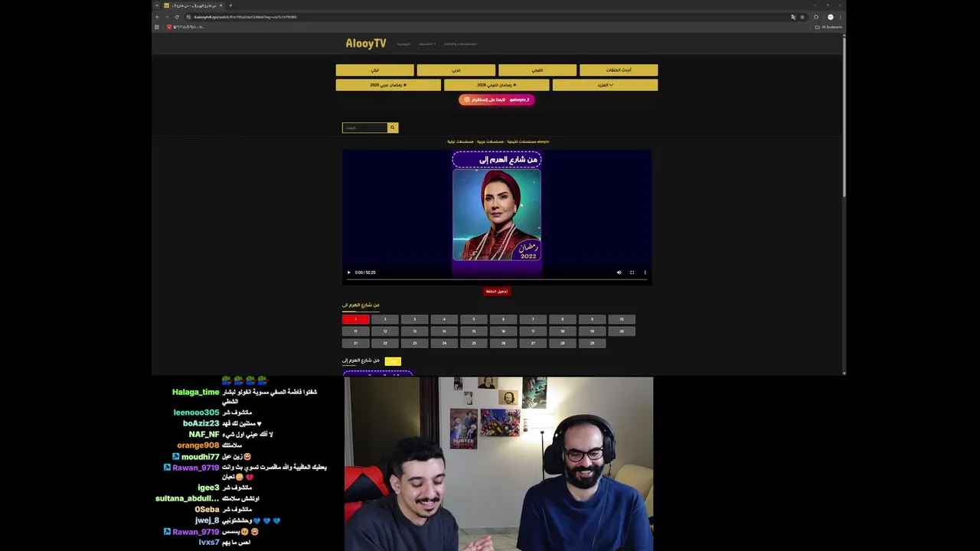Open the red bookmark in bookmarks bar
The width and height of the screenshot is (980, 551).
pyautogui.click(x=186, y=27)
